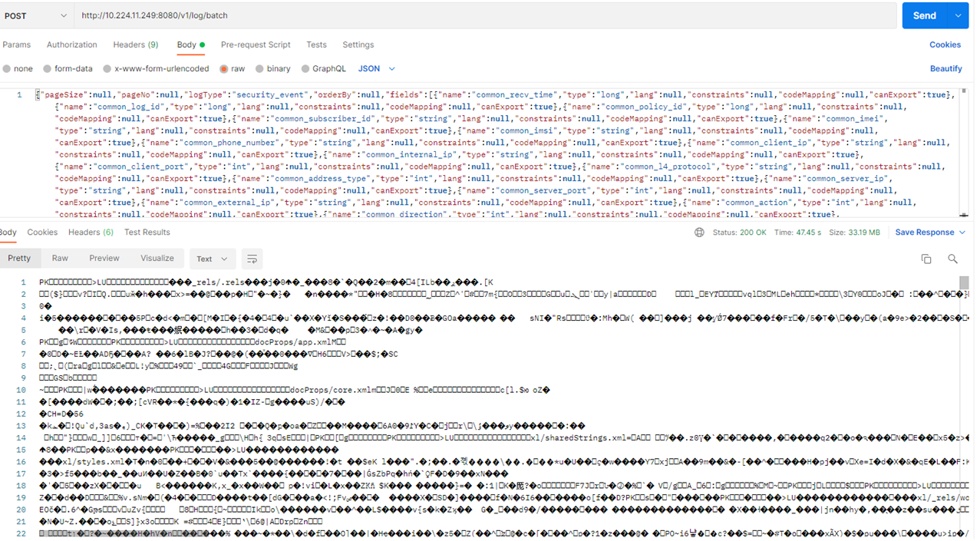Copy response using the copy icon
The height and width of the screenshot is (541, 980).
tap(926, 259)
